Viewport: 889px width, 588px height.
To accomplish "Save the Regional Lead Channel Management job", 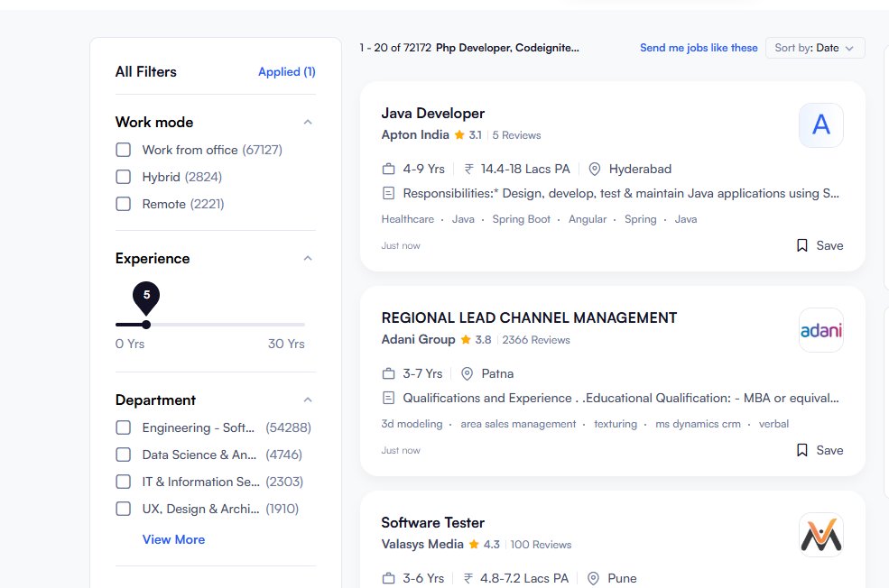I will coord(820,450).
